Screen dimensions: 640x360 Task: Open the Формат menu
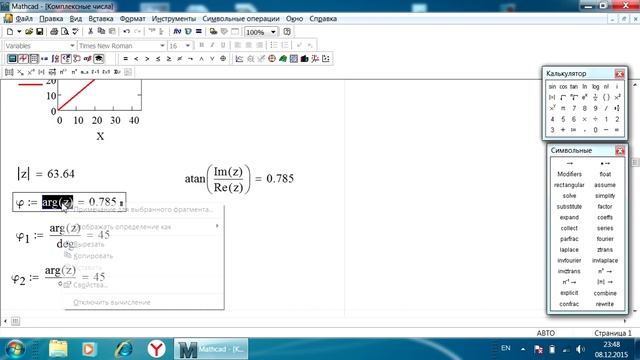[132, 19]
